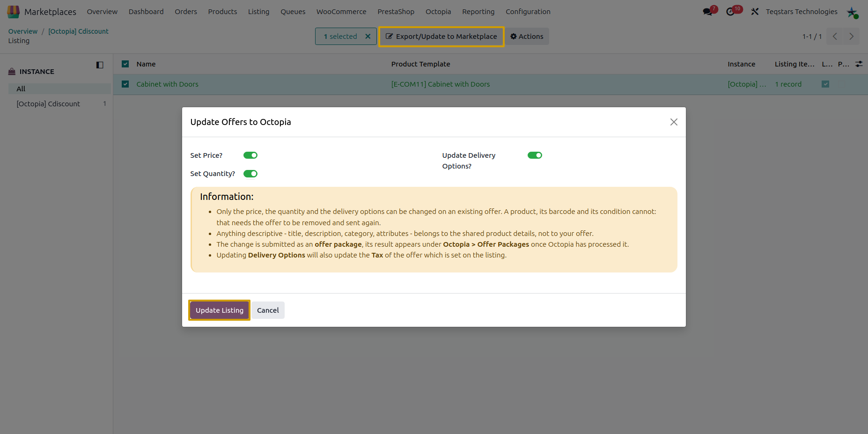This screenshot has height=434, width=868.
Task: Close the Update Offers to Octopia dialog
Action: pos(674,122)
